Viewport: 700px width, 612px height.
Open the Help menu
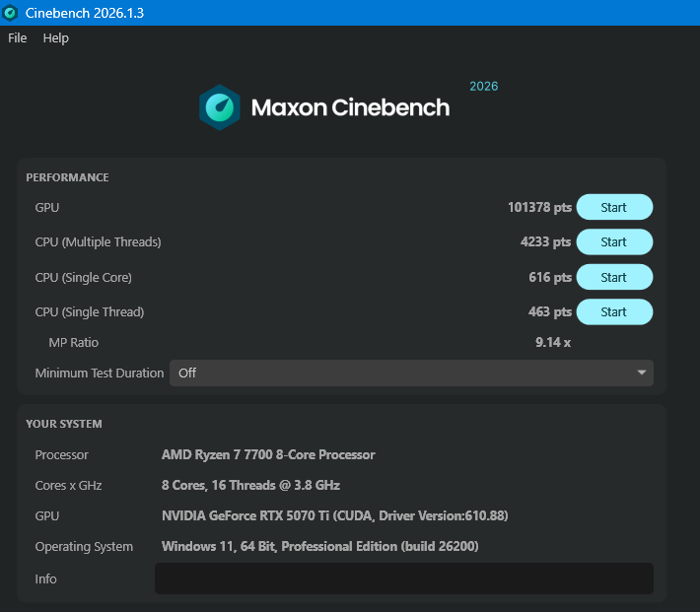click(x=56, y=38)
